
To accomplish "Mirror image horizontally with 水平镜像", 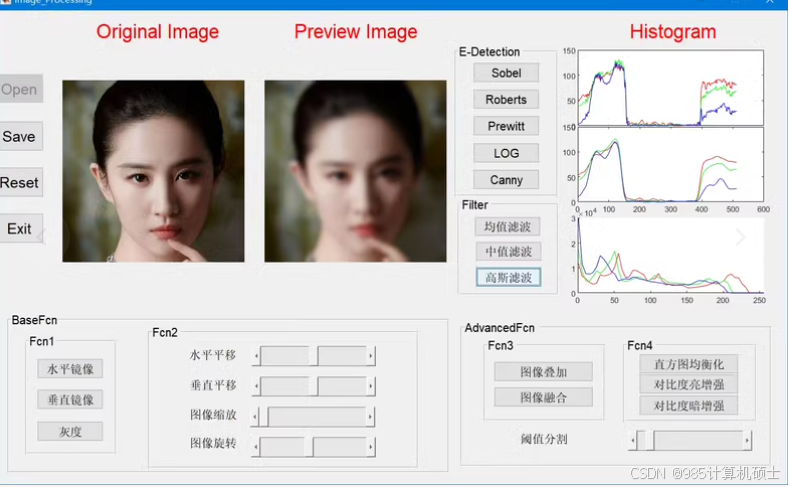I will [x=70, y=369].
